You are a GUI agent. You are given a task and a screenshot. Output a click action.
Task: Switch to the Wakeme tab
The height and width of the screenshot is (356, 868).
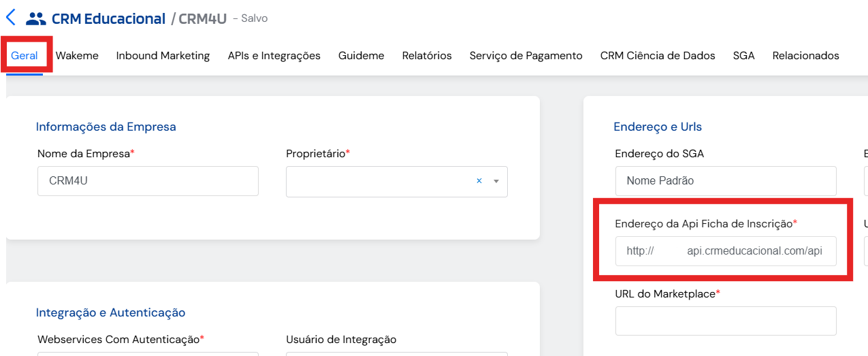click(x=77, y=56)
